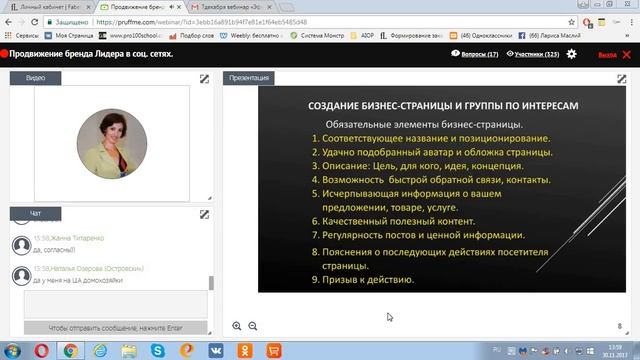Click the new tab button
Viewport: 640px width, 360px height.
[287, 7]
